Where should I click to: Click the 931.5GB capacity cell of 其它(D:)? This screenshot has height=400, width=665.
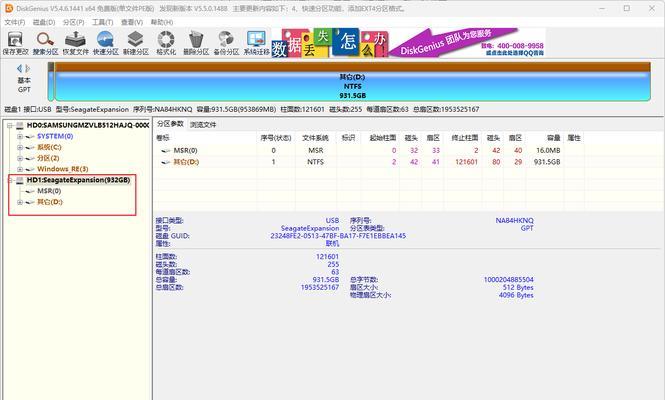[x=547, y=162]
